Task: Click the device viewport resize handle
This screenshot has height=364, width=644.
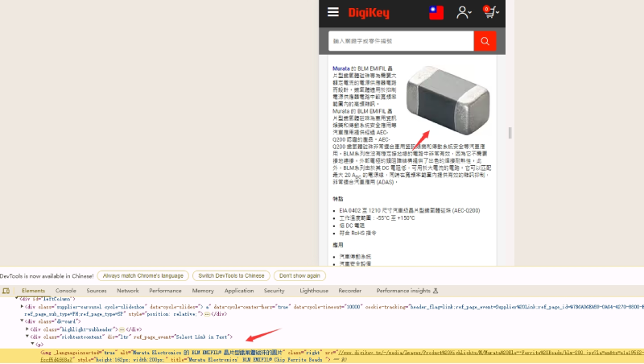Action: [x=510, y=133]
